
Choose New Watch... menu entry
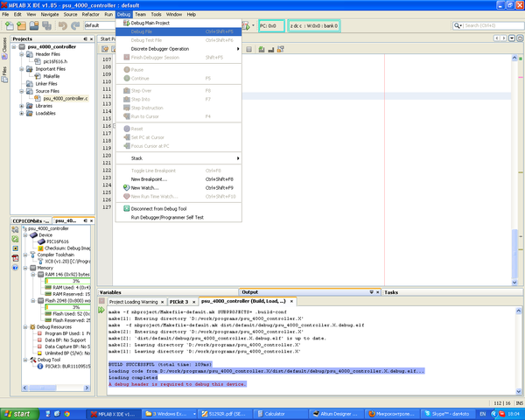[178, 188]
